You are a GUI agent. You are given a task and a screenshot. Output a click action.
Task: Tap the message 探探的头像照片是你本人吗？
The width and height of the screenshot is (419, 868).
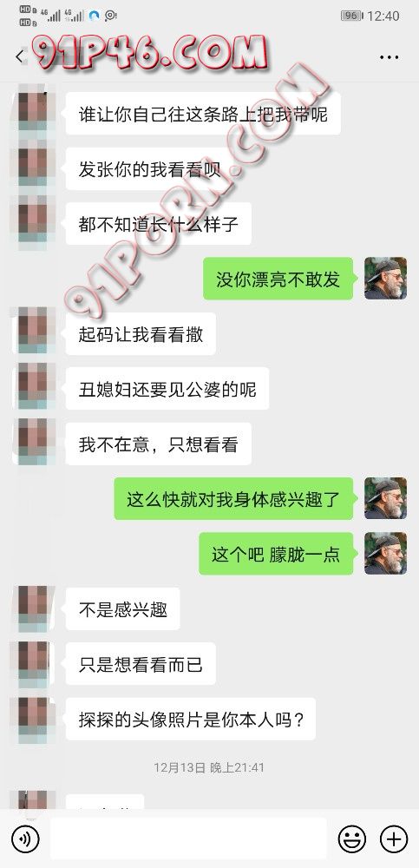(190, 719)
